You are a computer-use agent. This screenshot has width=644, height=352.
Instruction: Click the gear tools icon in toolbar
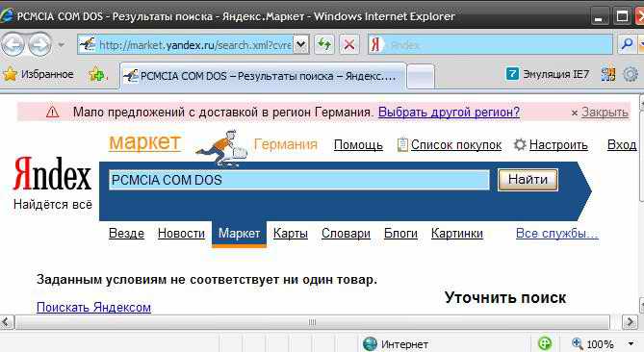click(631, 75)
